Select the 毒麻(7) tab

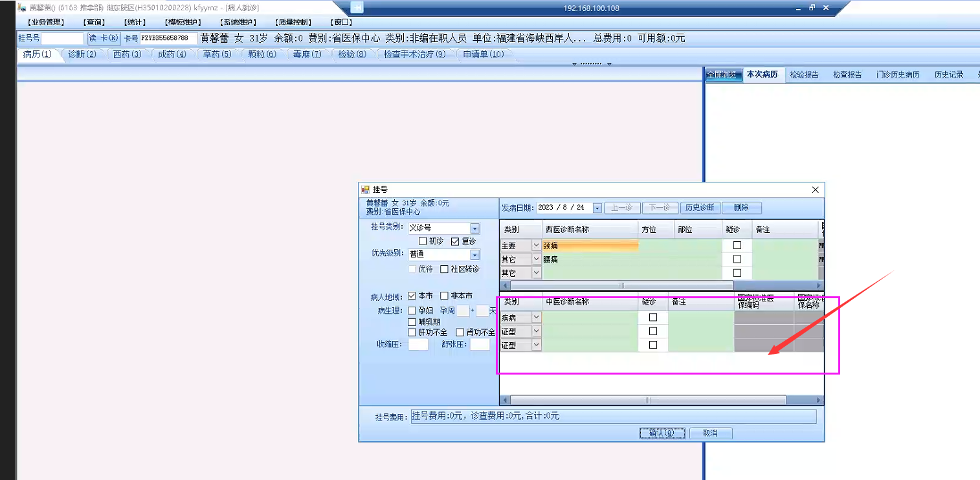coord(307,54)
